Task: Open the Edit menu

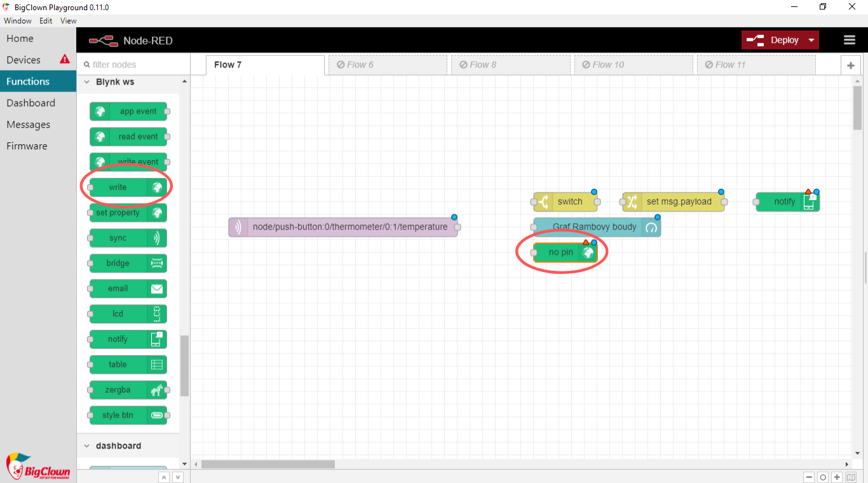Action: (x=46, y=21)
